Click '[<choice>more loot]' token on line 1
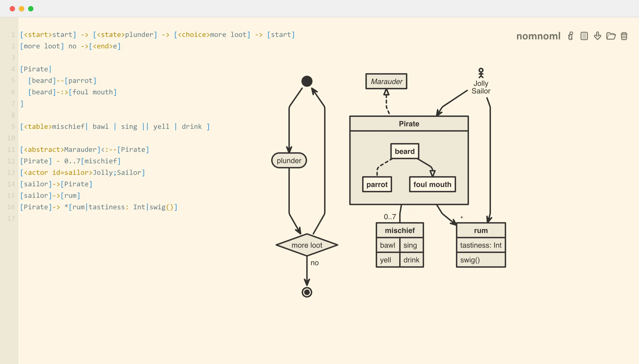Image resolution: width=639 pixels, height=364 pixels. [212, 35]
